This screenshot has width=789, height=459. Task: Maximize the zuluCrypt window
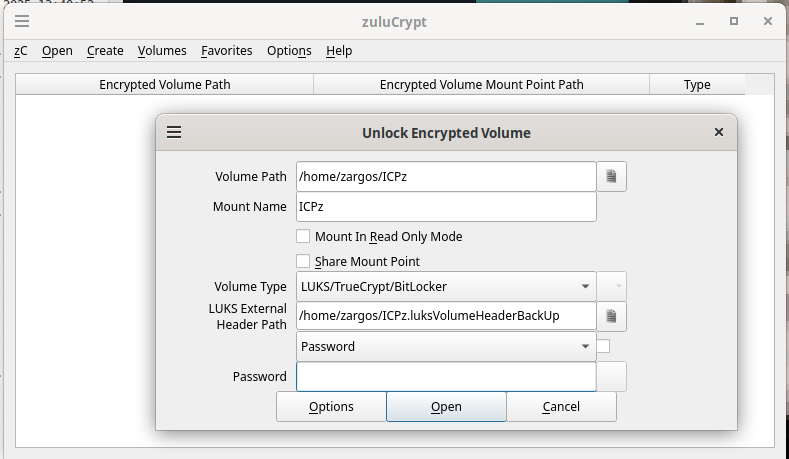click(x=734, y=21)
